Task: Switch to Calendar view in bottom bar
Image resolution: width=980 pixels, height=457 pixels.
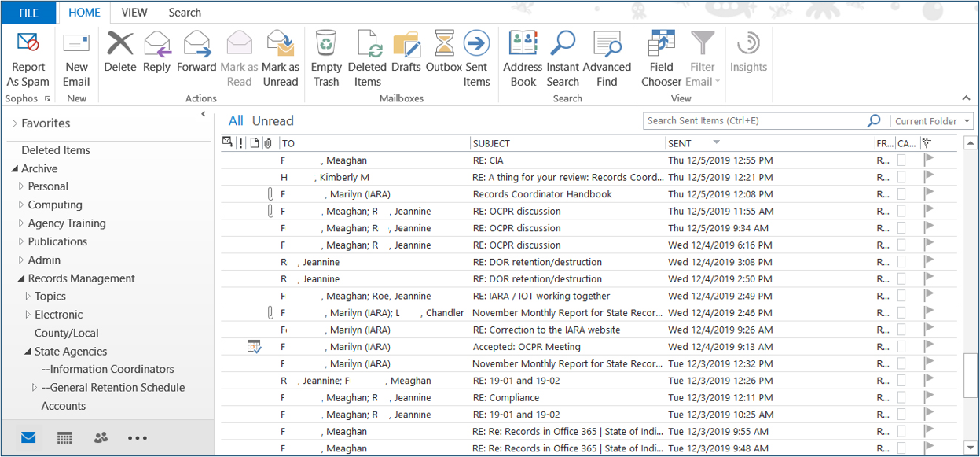Action: tap(64, 438)
